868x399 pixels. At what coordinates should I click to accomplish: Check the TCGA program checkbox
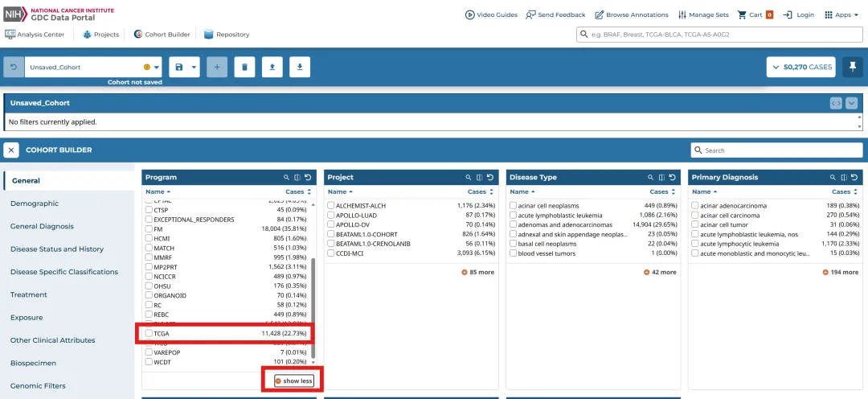[149, 334]
